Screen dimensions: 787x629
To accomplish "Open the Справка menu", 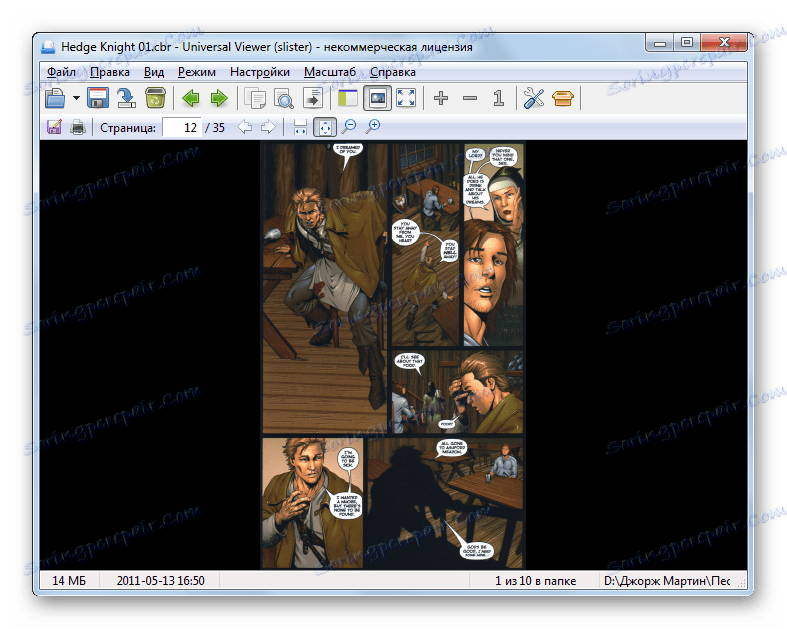I will (x=392, y=72).
